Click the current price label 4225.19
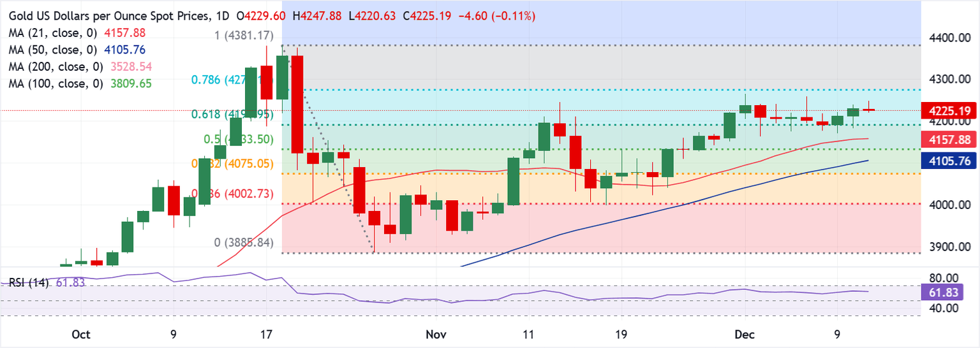The image size is (980, 348). [949, 111]
